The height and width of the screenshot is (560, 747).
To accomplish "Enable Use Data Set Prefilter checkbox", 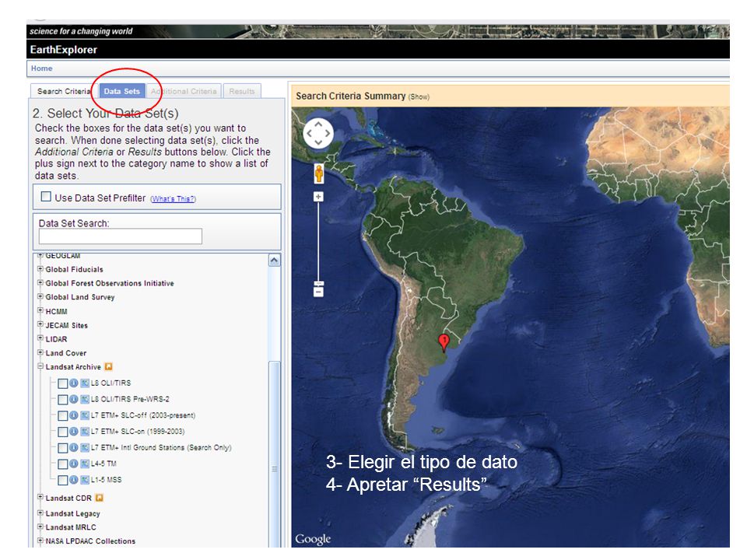I will (x=46, y=197).
